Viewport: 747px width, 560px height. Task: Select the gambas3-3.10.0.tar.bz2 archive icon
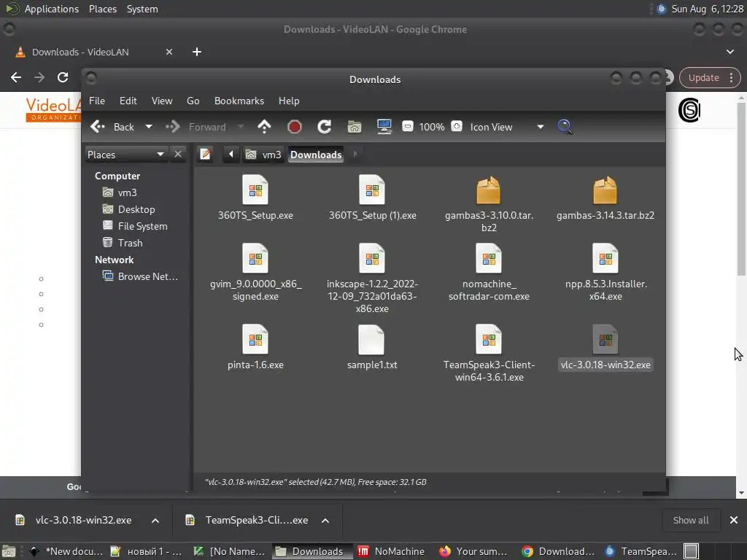[x=489, y=190]
